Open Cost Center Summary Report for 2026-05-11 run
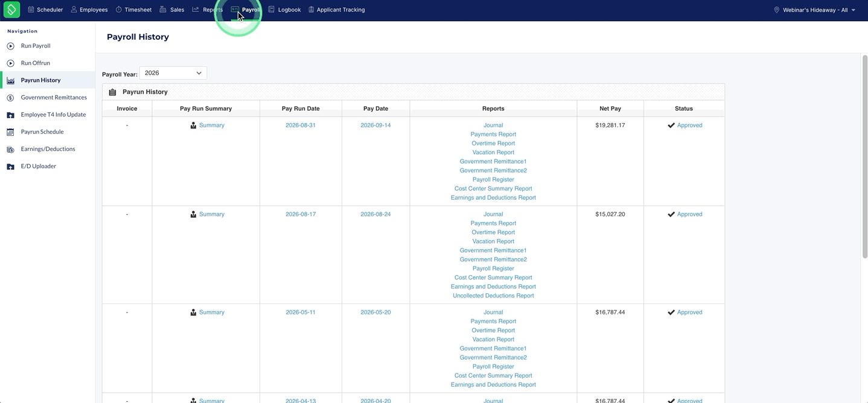This screenshot has height=403, width=868. click(493, 376)
